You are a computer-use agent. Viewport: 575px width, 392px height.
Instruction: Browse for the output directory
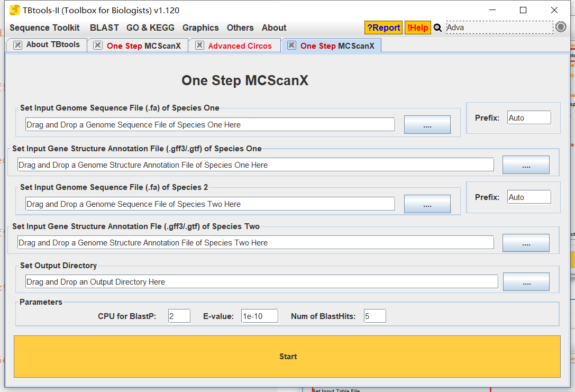click(x=526, y=281)
